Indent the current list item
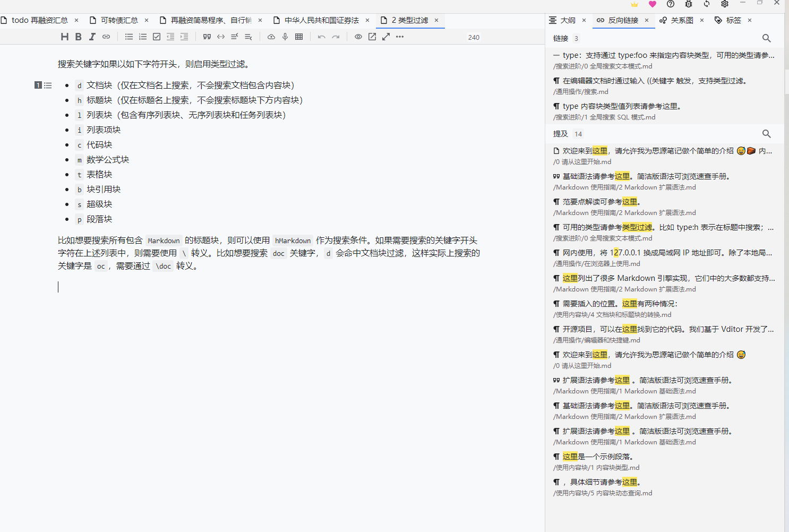The image size is (789, 532). coord(184,37)
